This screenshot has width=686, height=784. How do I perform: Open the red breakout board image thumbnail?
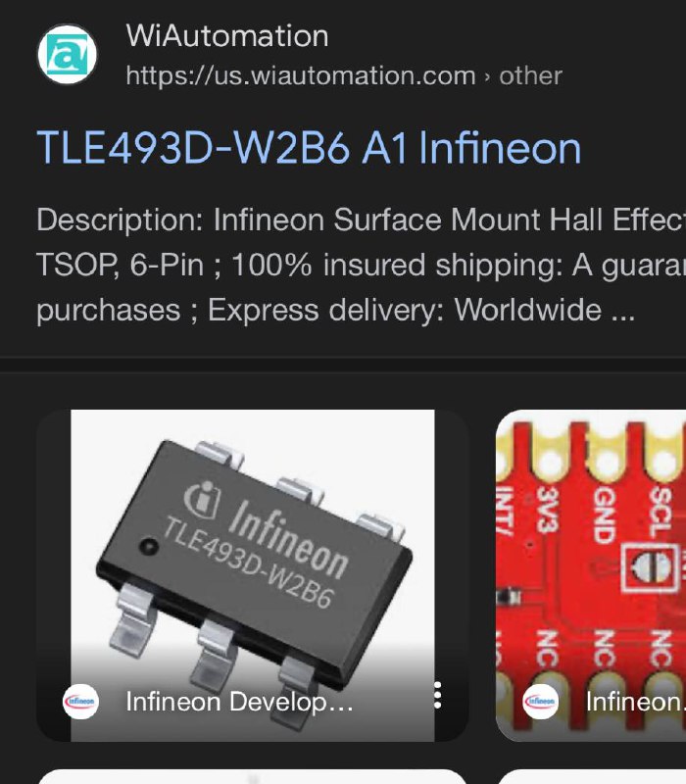coord(591,575)
